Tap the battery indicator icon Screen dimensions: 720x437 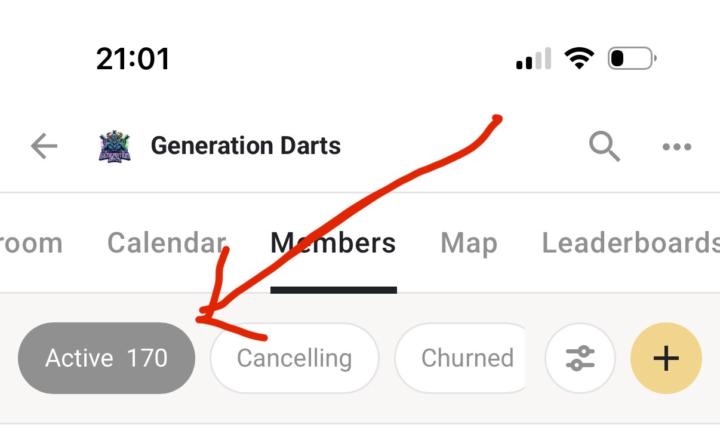[x=631, y=58]
